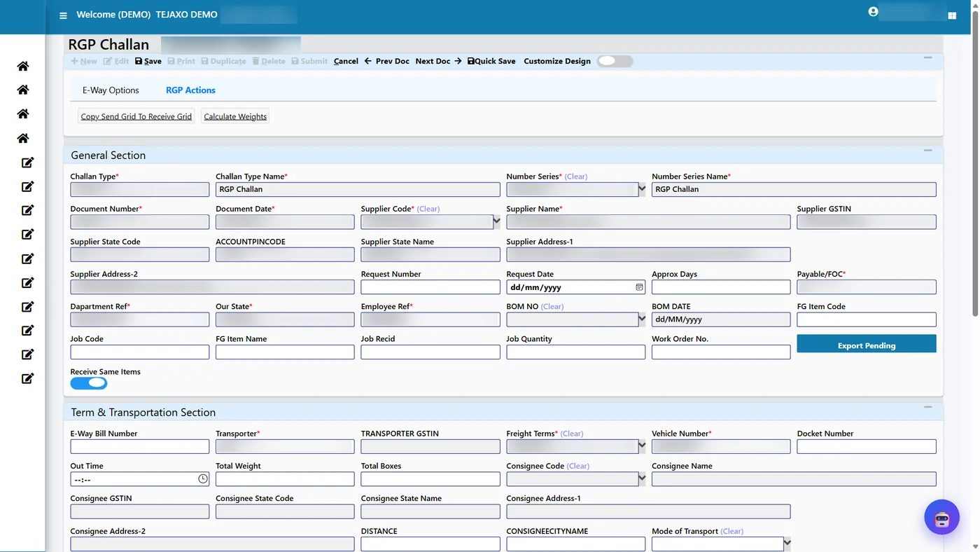Clear the Supplier Code selection
The width and height of the screenshot is (980, 552).
click(x=428, y=209)
